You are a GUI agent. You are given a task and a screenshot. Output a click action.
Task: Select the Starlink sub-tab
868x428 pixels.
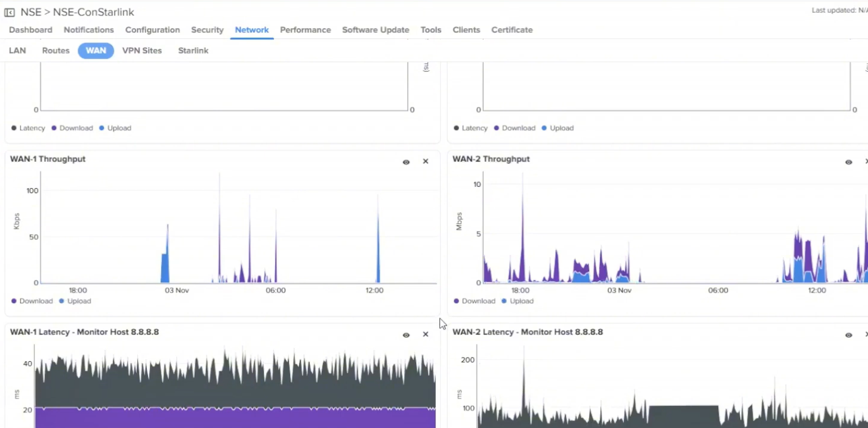193,51
